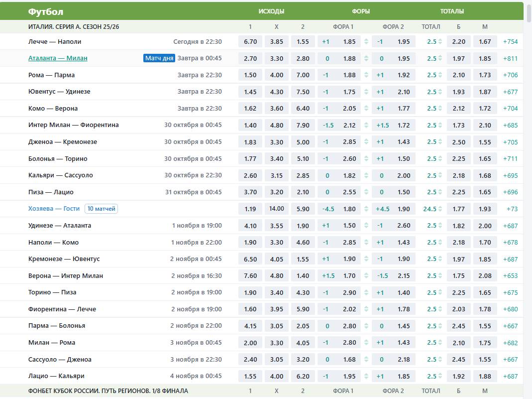Pick draw odds 4.80 for Интер Милан — Фиорентина
This screenshot has width=532, height=399.
(x=277, y=125)
